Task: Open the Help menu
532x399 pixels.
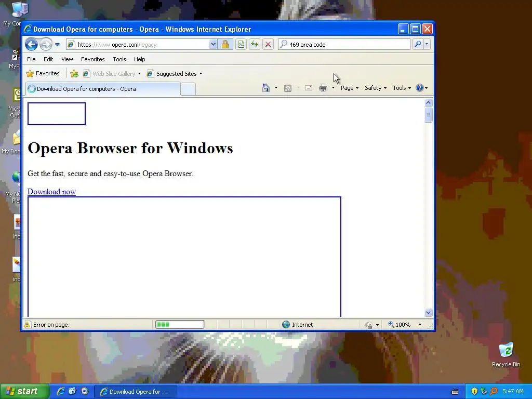Action: [x=139, y=59]
